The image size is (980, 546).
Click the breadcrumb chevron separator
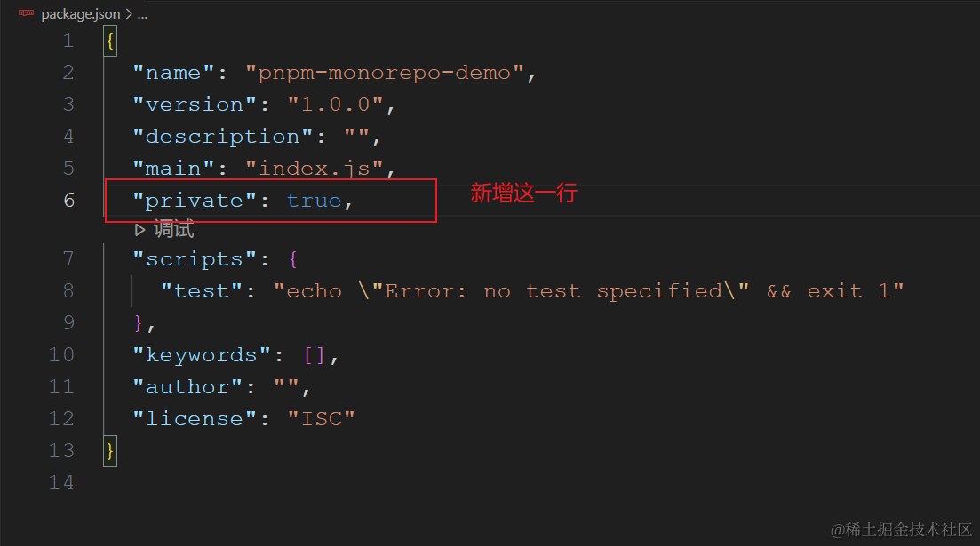pos(129,13)
